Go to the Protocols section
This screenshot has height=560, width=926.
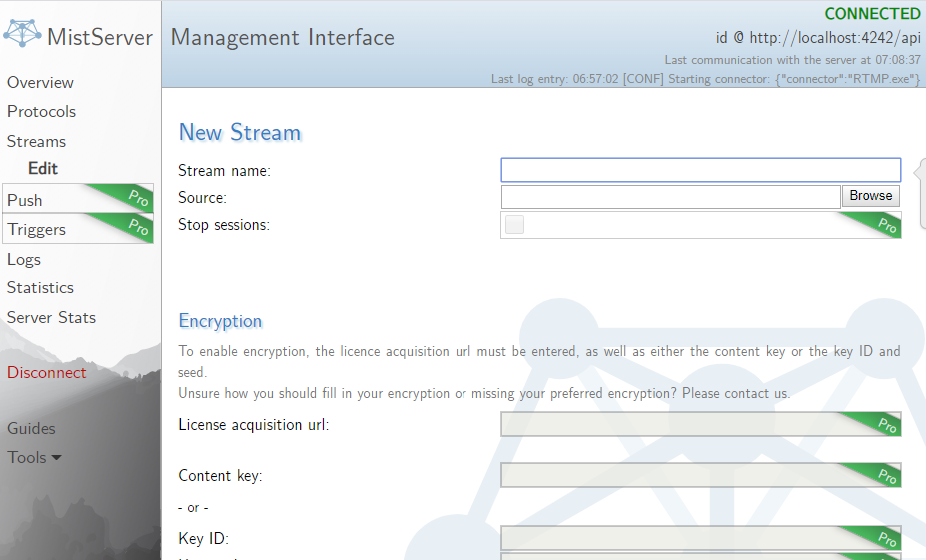[x=41, y=112]
